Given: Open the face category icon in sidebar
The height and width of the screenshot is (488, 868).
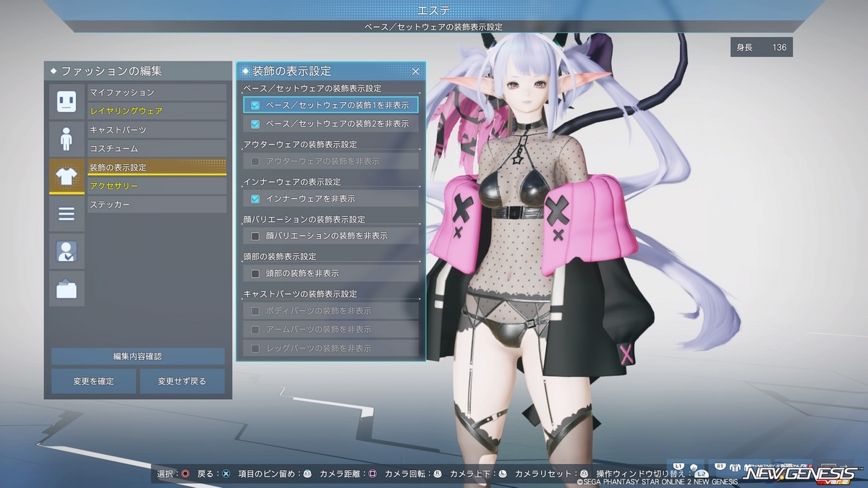Looking at the screenshot, I should coord(67,101).
